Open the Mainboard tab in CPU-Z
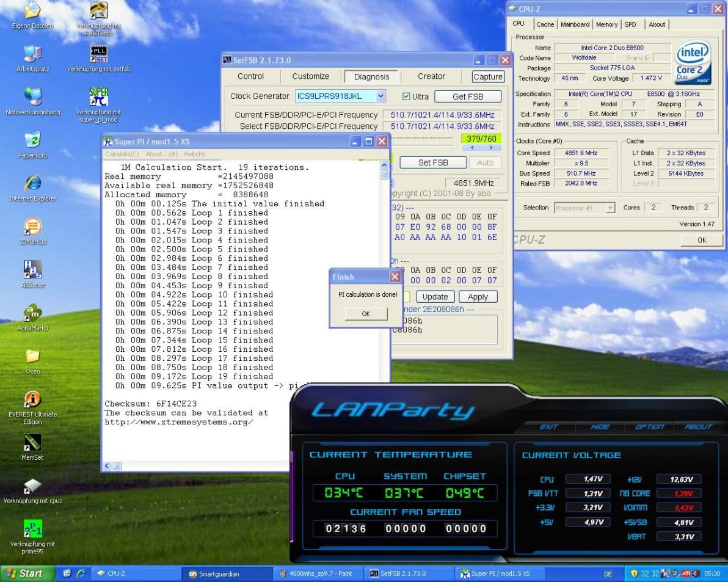The height and width of the screenshot is (582, 728). (x=575, y=24)
